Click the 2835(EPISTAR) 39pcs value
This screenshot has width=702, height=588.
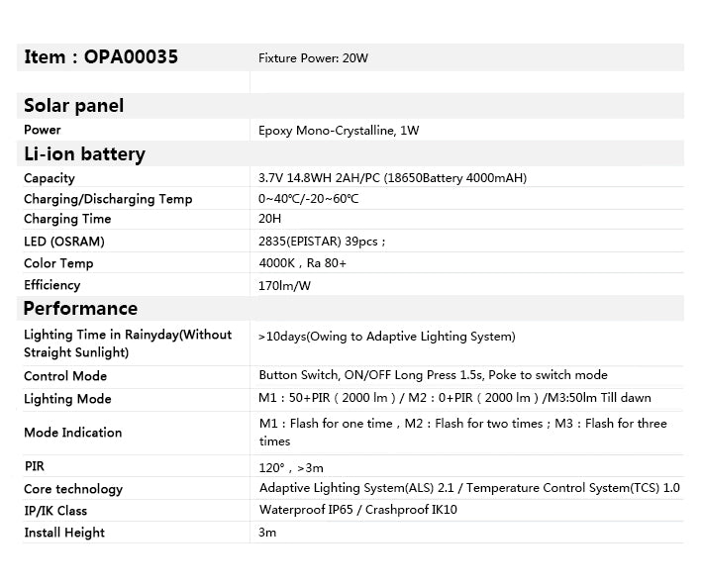pos(322,241)
